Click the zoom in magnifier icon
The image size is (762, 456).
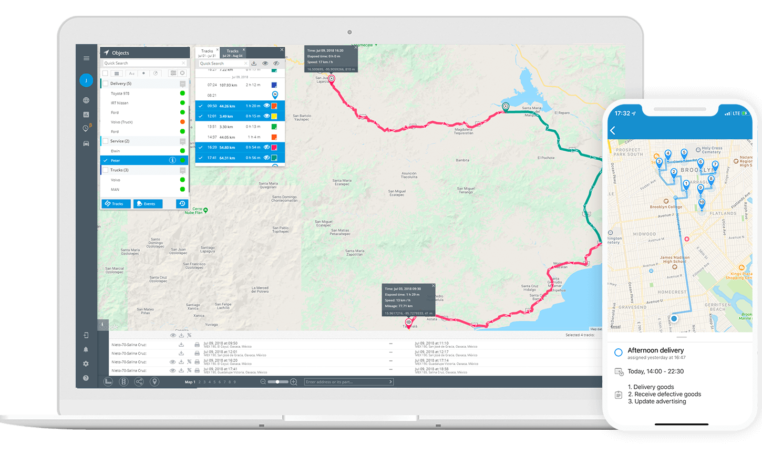pyautogui.click(x=294, y=382)
